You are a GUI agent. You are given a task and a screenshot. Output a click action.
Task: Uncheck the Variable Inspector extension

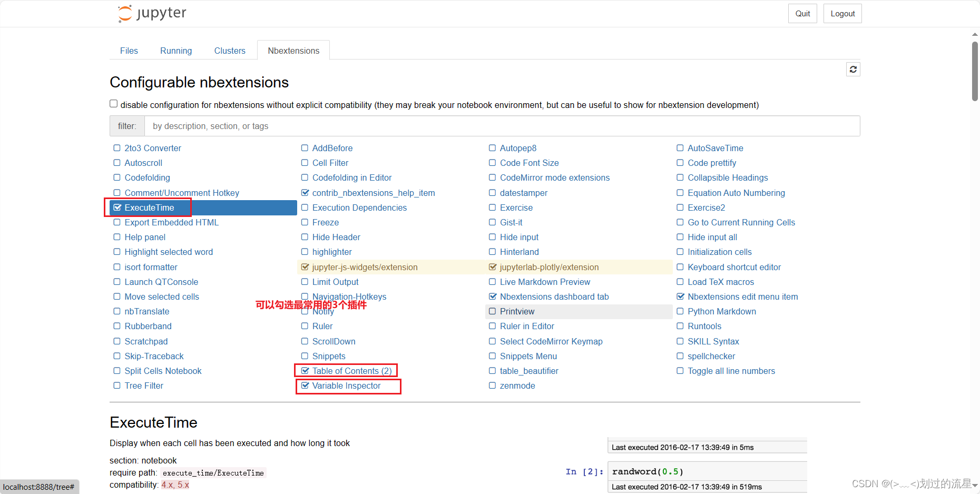point(306,386)
